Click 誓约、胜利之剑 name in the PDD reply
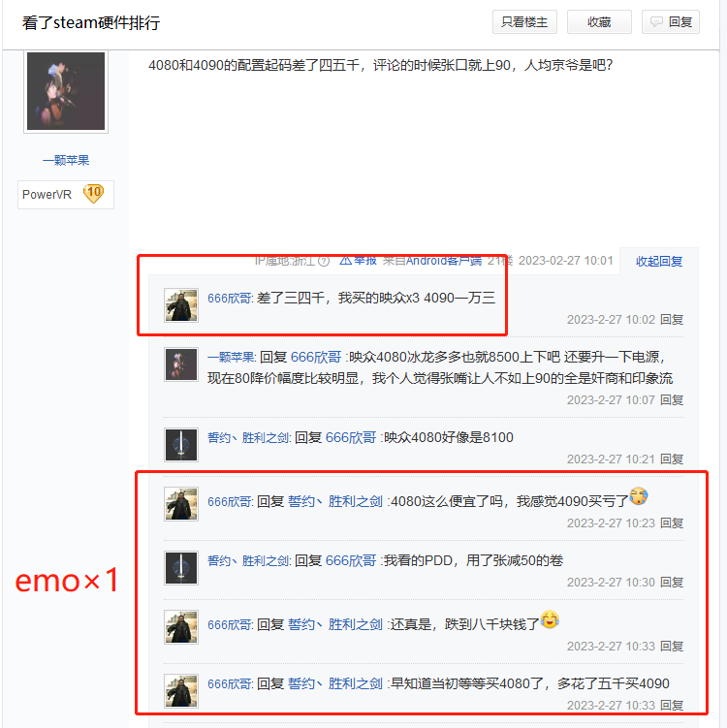 point(248,561)
